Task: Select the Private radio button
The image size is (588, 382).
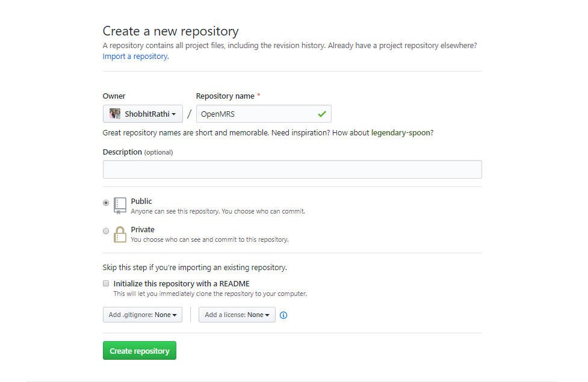Action: (106, 231)
